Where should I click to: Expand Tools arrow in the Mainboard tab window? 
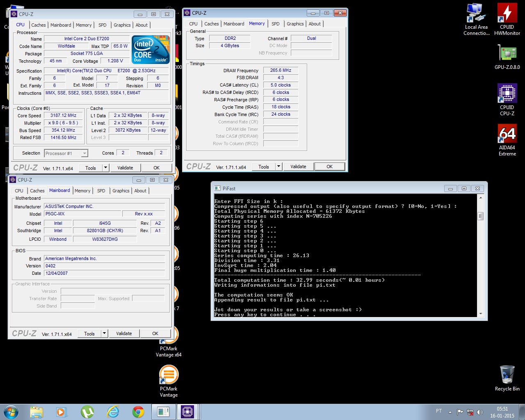[x=104, y=333]
